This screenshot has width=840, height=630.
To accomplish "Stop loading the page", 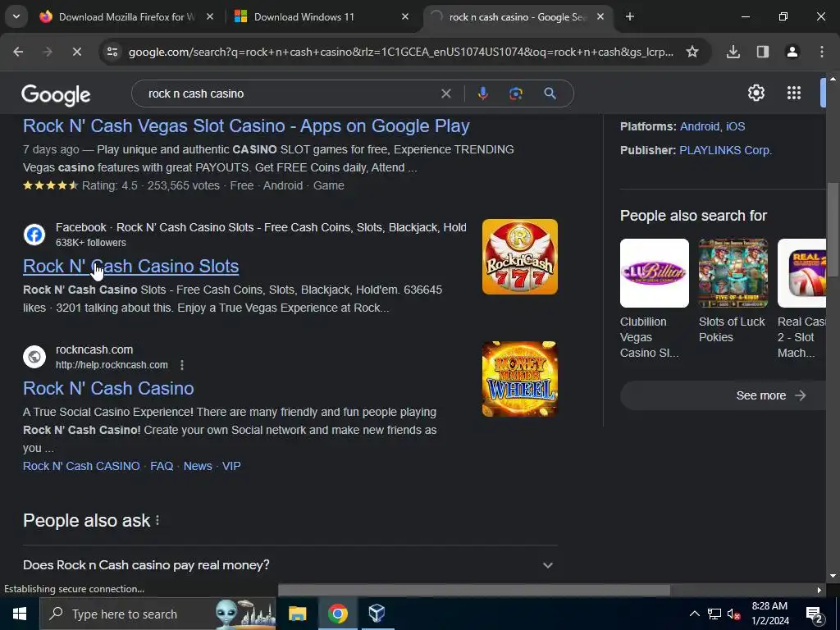I will 76,52.
